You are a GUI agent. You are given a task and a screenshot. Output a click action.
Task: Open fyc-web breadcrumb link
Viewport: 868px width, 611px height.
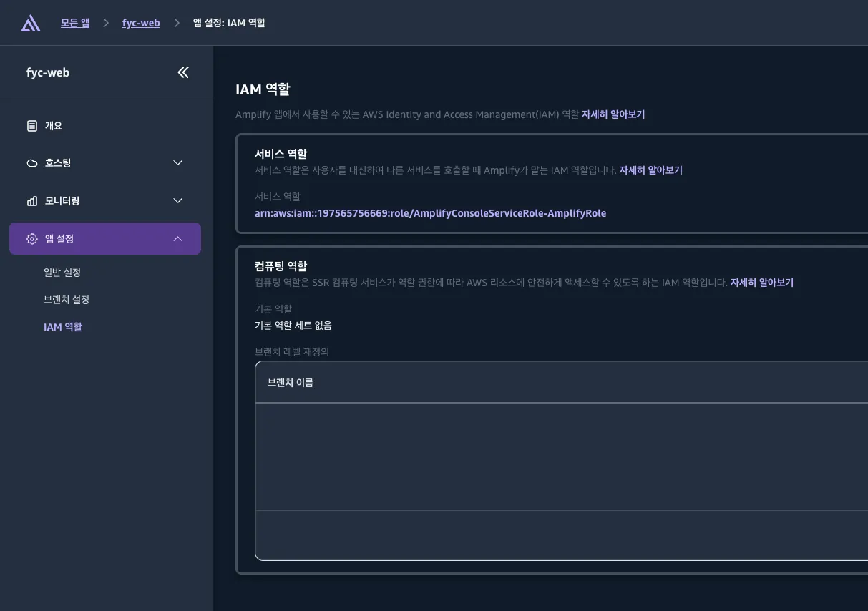pyautogui.click(x=141, y=23)
